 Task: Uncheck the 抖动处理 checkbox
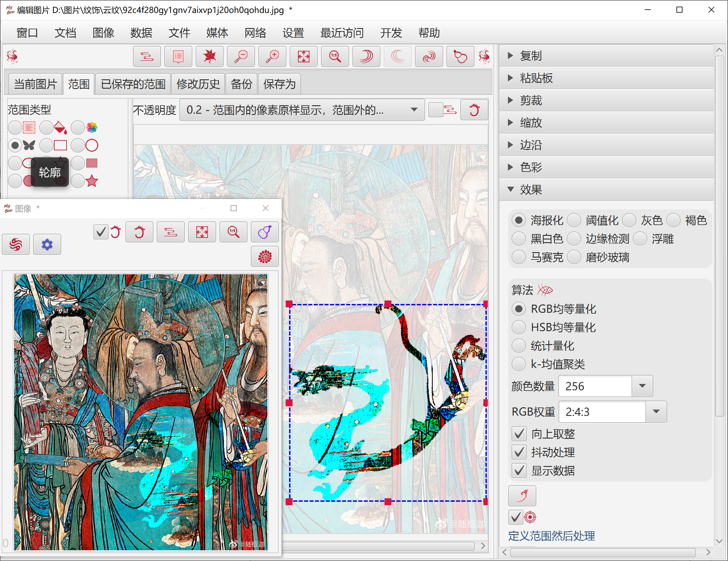click(519, 452)
